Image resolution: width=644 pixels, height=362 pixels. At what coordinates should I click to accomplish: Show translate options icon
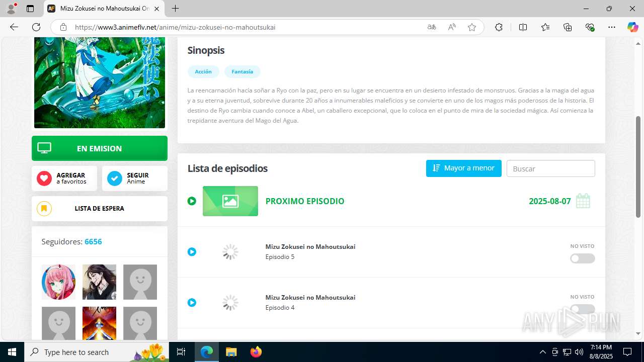[x=432, y=27]
